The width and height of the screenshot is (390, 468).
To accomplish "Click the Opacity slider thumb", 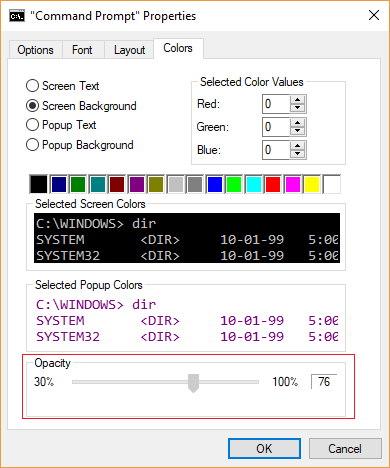I will [x=193, y=383].
